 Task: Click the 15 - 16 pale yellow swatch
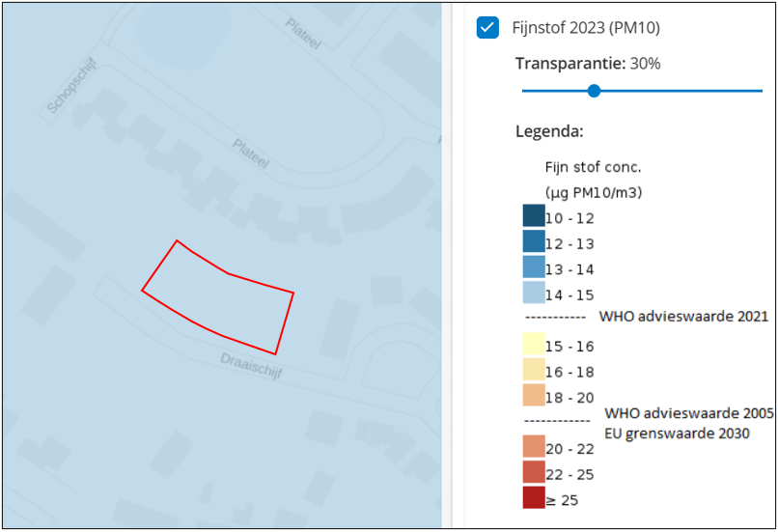[x=534, y=344]
